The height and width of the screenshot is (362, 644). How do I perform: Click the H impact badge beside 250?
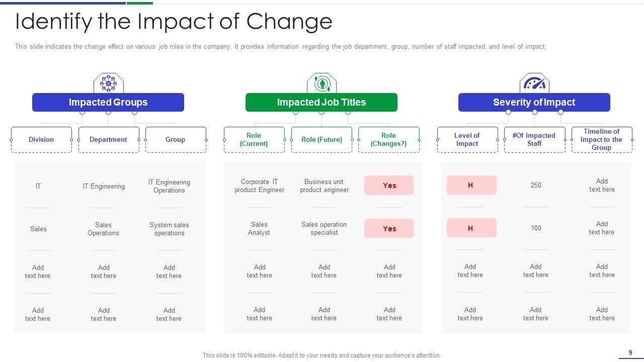471,186
